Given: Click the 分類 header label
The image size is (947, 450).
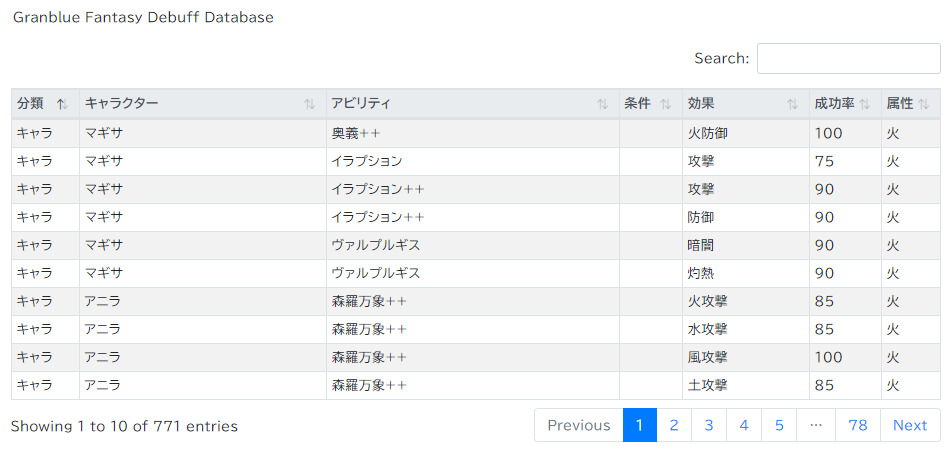Looking at the screenshot, I should (x=30, y=104).
